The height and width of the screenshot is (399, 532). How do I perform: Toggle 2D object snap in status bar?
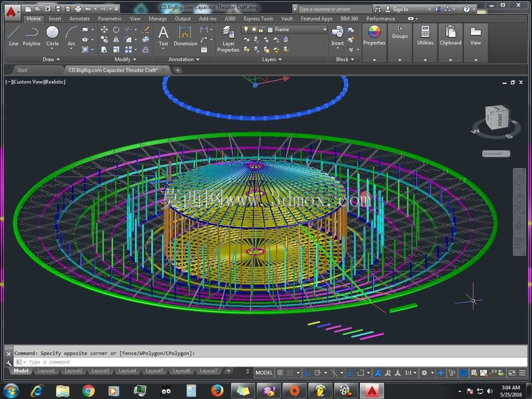[x=360, y=373]
